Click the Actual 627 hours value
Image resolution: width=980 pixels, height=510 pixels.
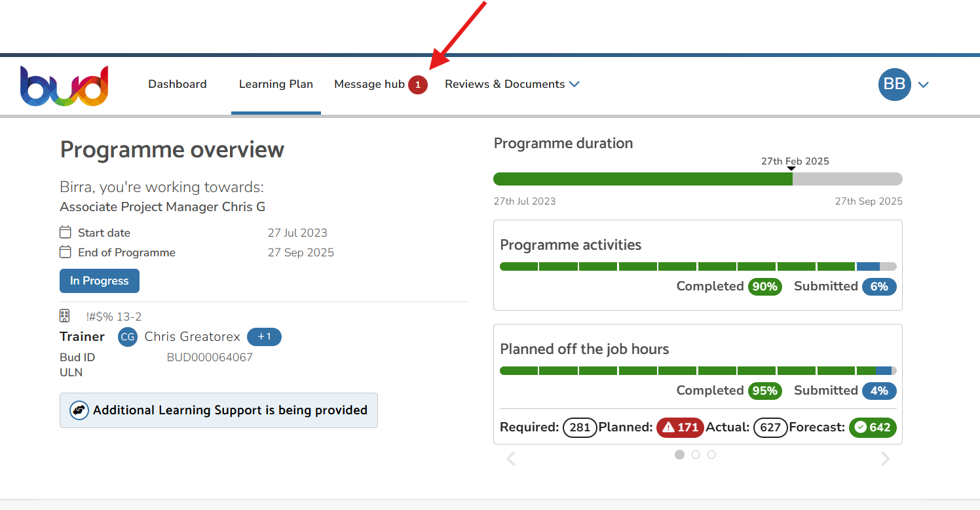[x=770, y=427]
